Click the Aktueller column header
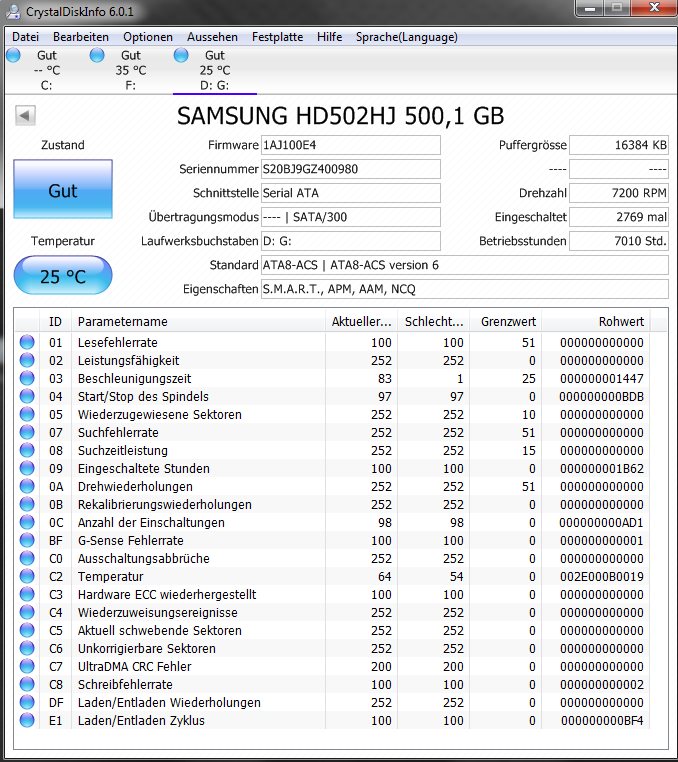This screenshot has height=762, width=678. [361, 321]
